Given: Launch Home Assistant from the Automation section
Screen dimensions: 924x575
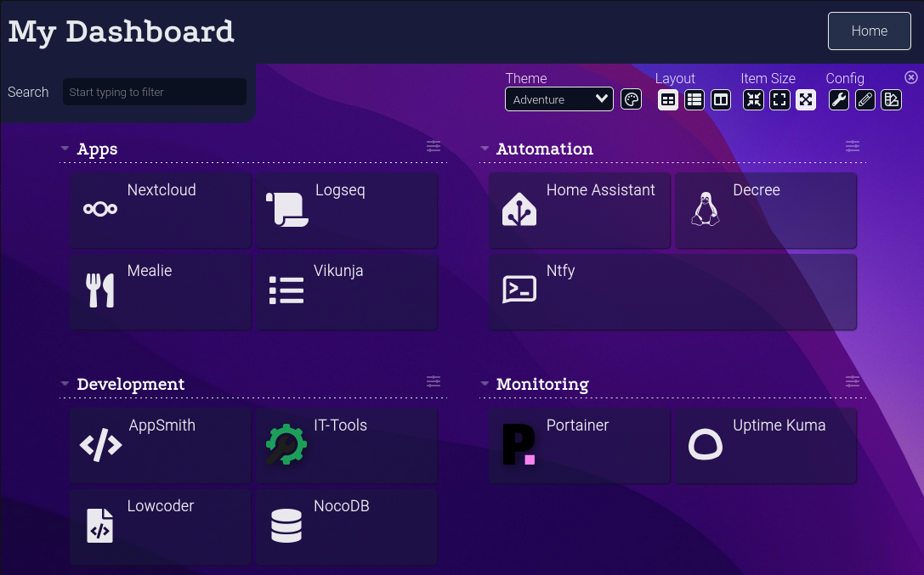Looking at the screenshot, I should pos(579,210).
